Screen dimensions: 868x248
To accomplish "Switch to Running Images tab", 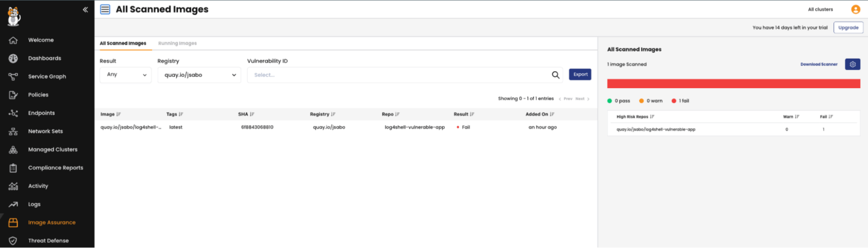I will coord(177,43).
